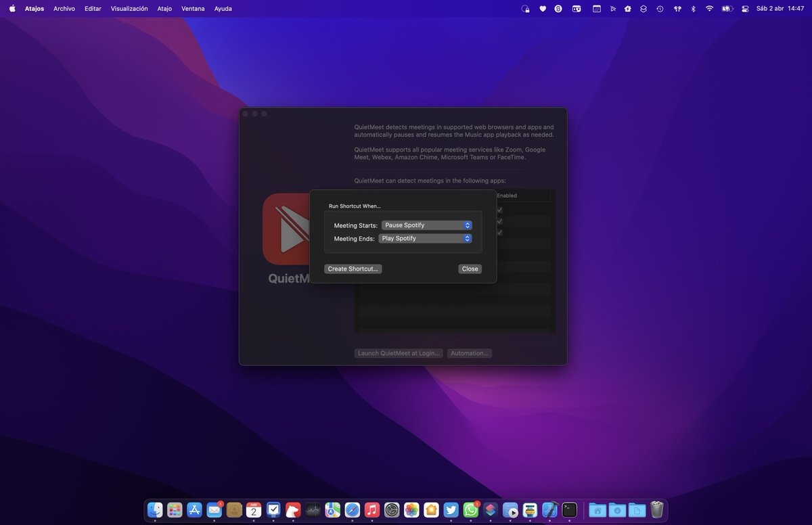Open Time Machine menu bar icon

pyautogui.click(x=660, y=9)
